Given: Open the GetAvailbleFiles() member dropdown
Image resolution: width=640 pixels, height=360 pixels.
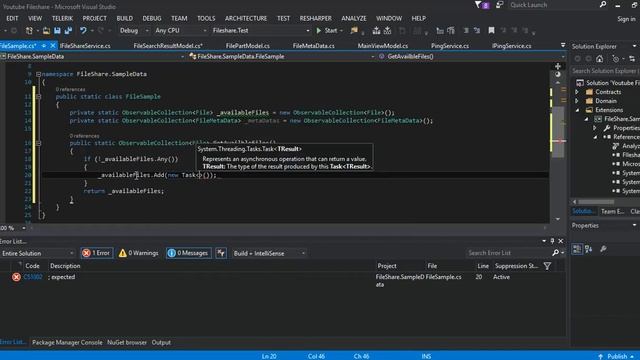Looking at the screenshot, I should point(472,56).
